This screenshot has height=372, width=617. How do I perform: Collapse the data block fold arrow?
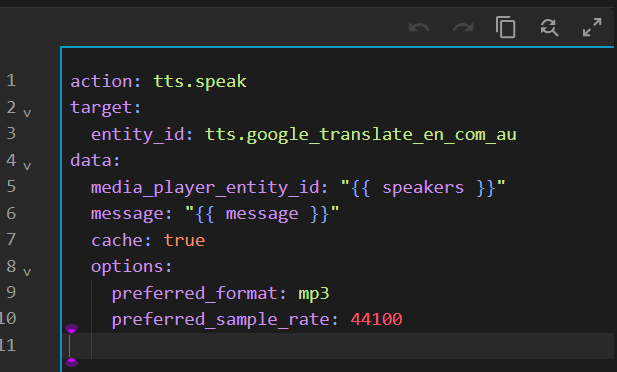coord(27,166)
